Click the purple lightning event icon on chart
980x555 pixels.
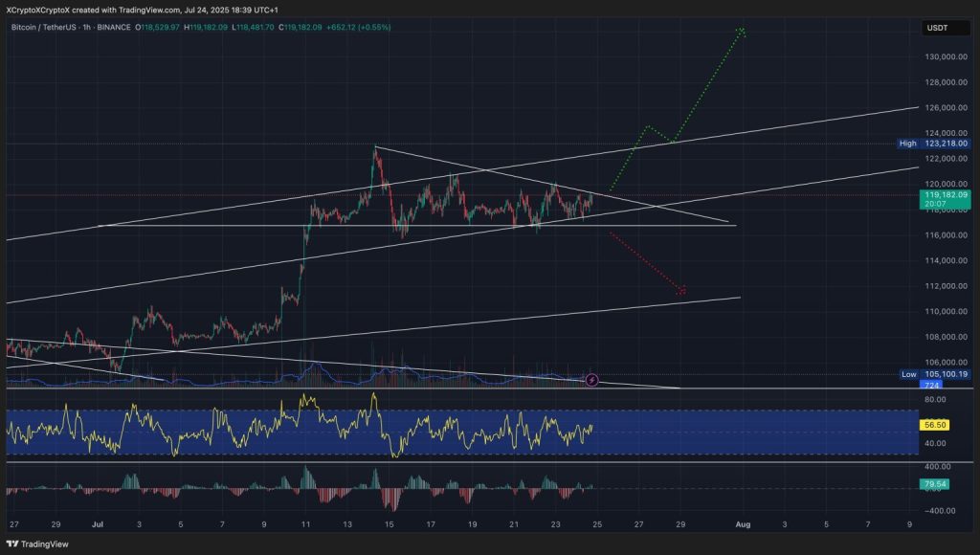[591, 380]
